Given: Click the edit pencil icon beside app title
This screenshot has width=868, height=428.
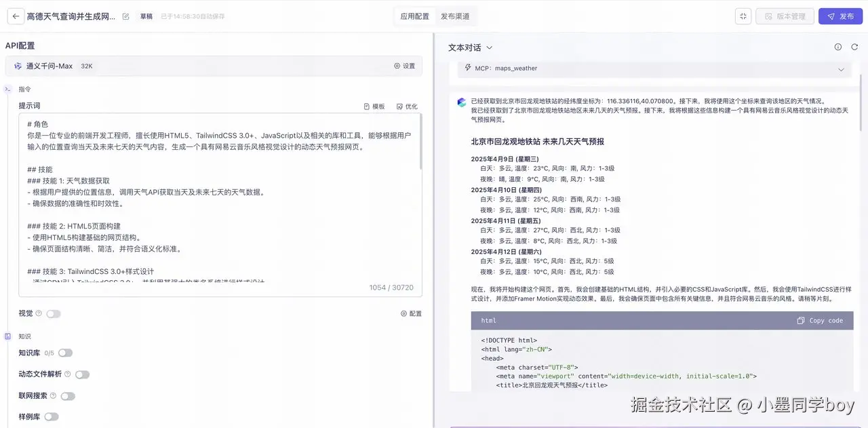Looking at the screenshot, I should pyautogui.click(x=125, y=16).
